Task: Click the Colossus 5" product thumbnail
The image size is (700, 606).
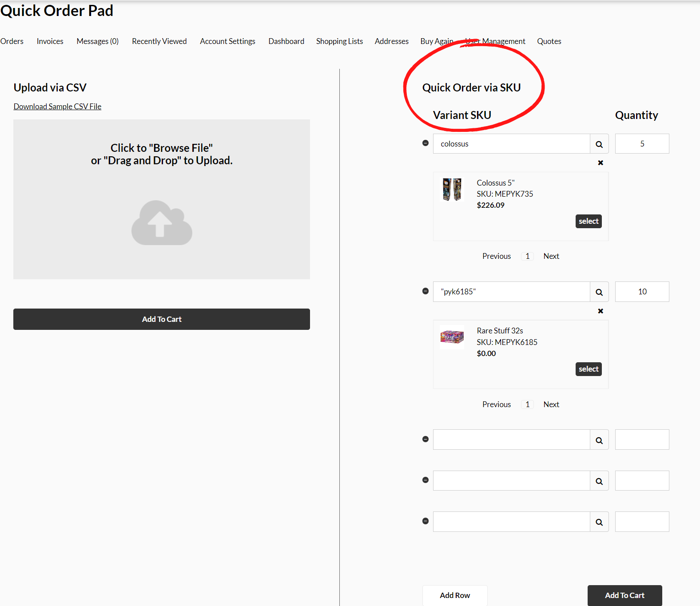Action: tap(452, 189)
